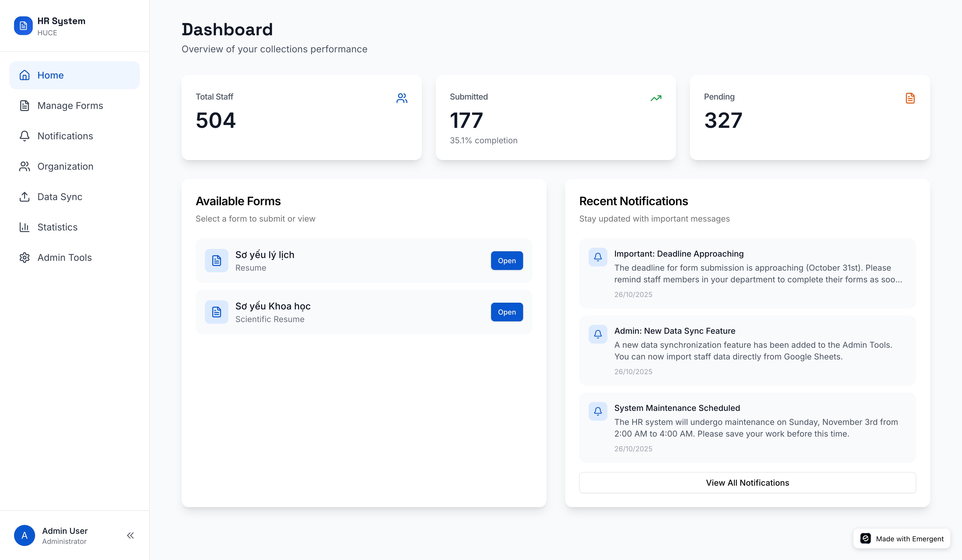
Task: Open the Sơ yếu Khoa học form
Action: coord(507,312)
